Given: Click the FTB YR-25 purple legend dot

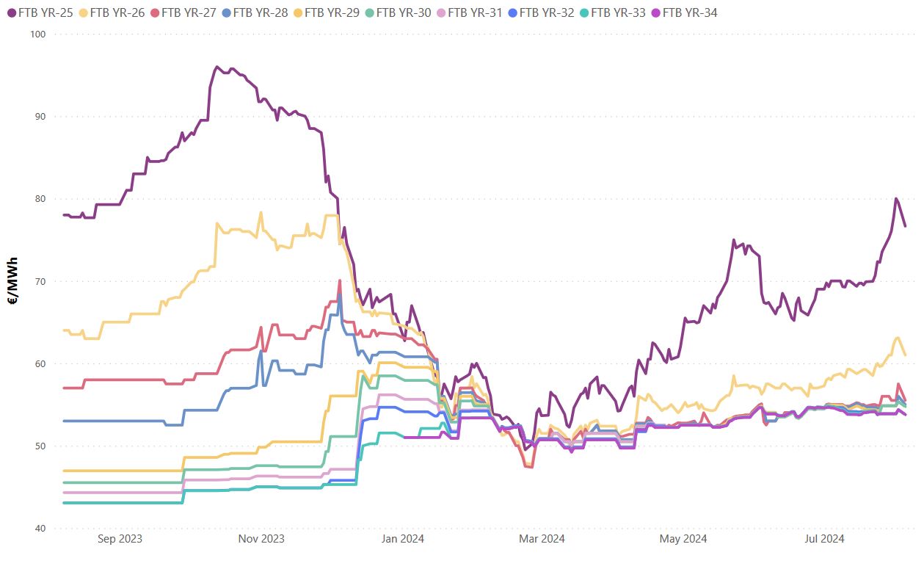Looking at the screenshot, I should pos(11,12).
